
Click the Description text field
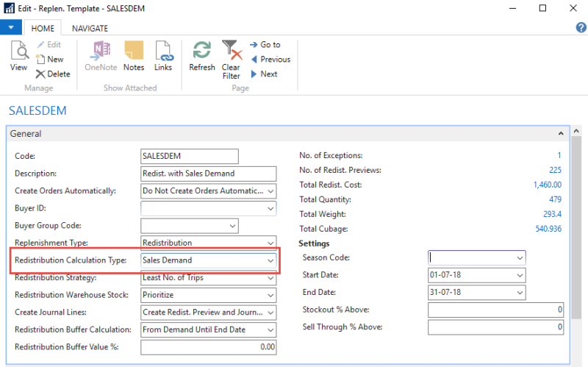(208, 174)
